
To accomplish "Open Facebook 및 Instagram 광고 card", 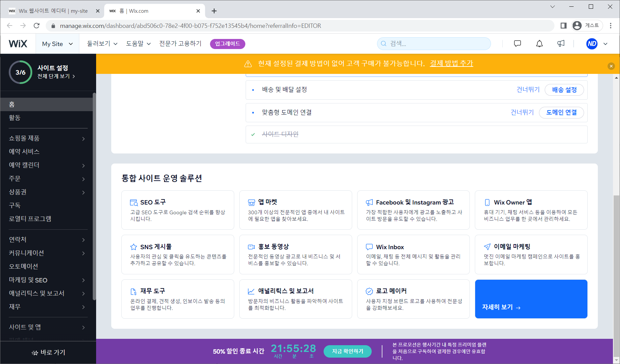I will coord(413,210).
